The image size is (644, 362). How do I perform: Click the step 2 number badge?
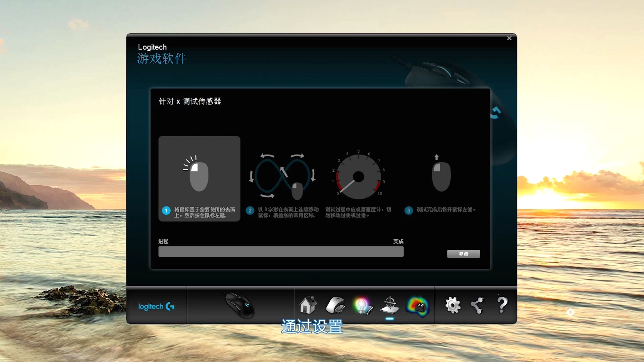point(250,210)
